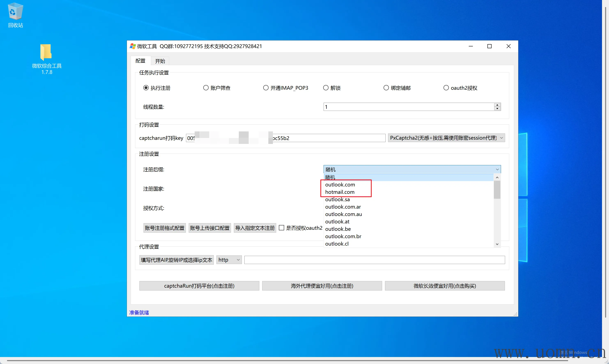609x364 pixels.
Task: Switch to the 开始 tab
Action: [x=160, y=61]
